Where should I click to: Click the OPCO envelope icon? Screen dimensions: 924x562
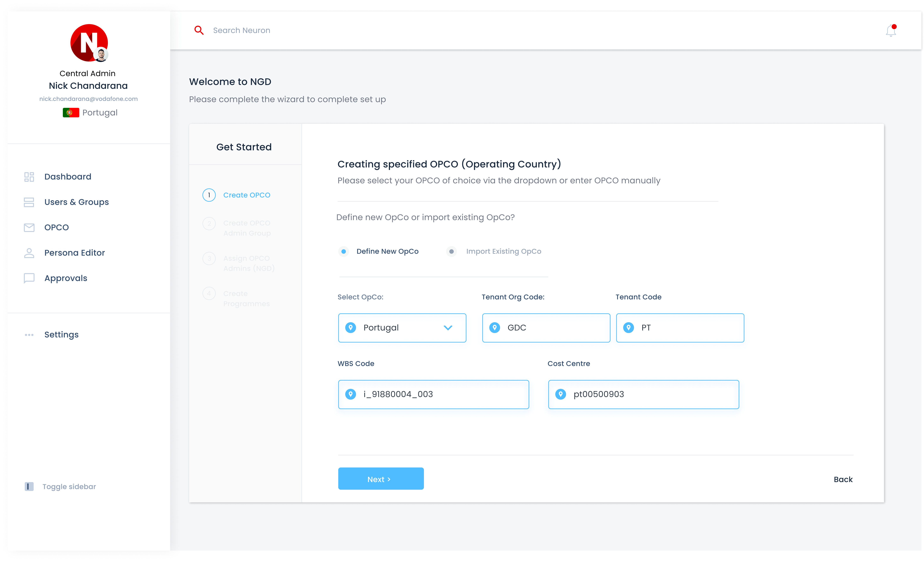coord(29,228)
